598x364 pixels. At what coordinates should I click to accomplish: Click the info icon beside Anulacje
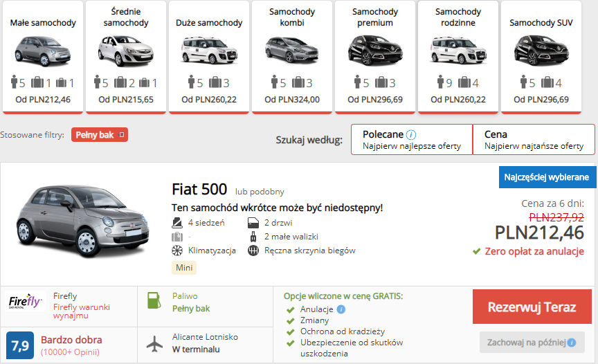pos(341,309)
